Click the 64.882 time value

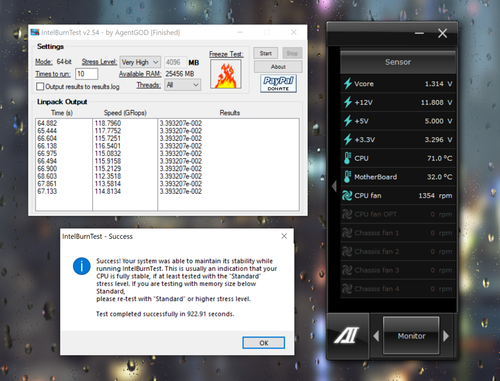[x=47, y=123]
